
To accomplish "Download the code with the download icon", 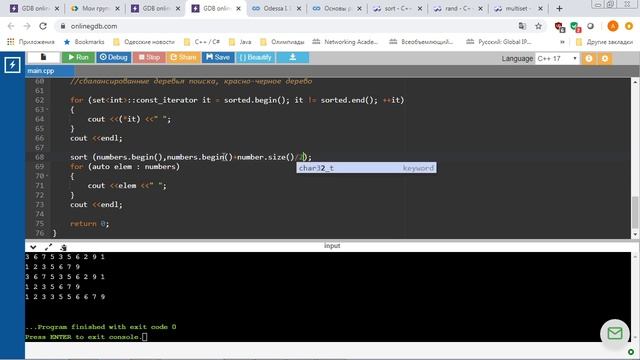I will point(293,57).
